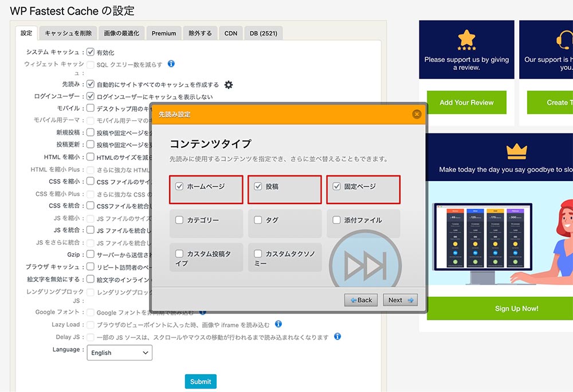Screen dimensions: 573x392
Task: Click the info icon beside Delay JS description
Action: tap(337, 336)
